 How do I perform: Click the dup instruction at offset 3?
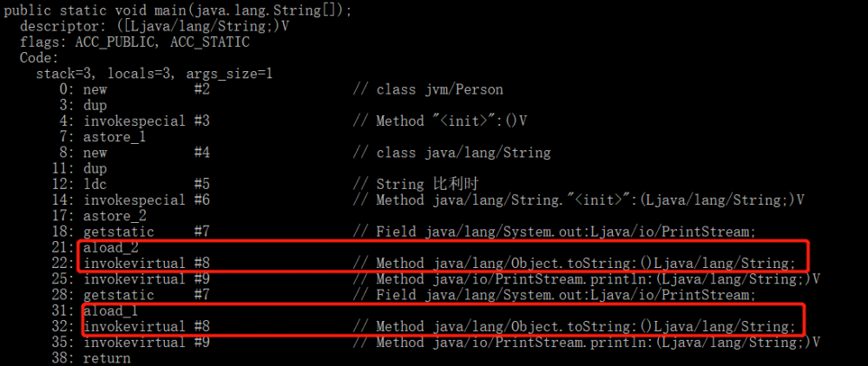click(95, 105)
